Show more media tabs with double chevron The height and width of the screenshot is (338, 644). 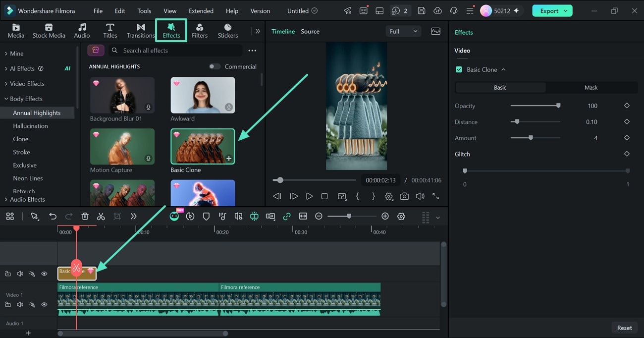258,31
